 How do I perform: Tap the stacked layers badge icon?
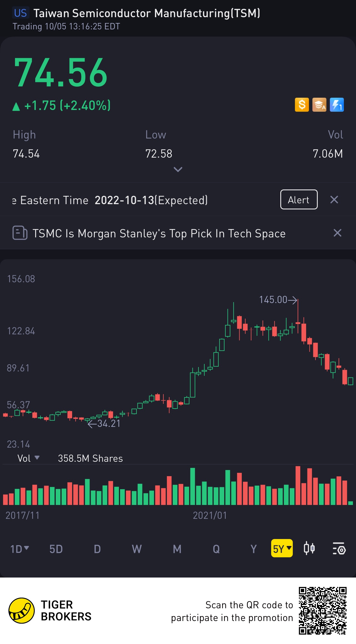coord(319,105)
